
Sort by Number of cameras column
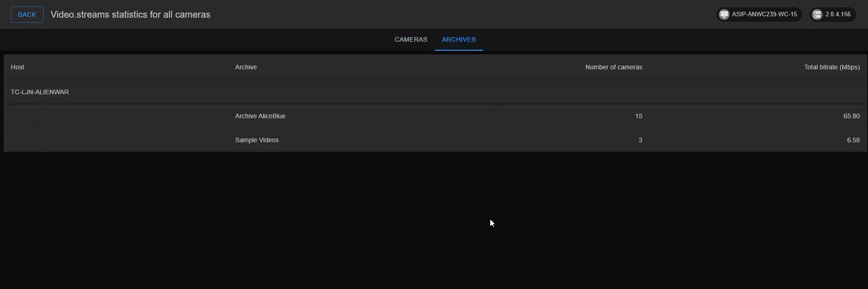[x=613, y=67]
